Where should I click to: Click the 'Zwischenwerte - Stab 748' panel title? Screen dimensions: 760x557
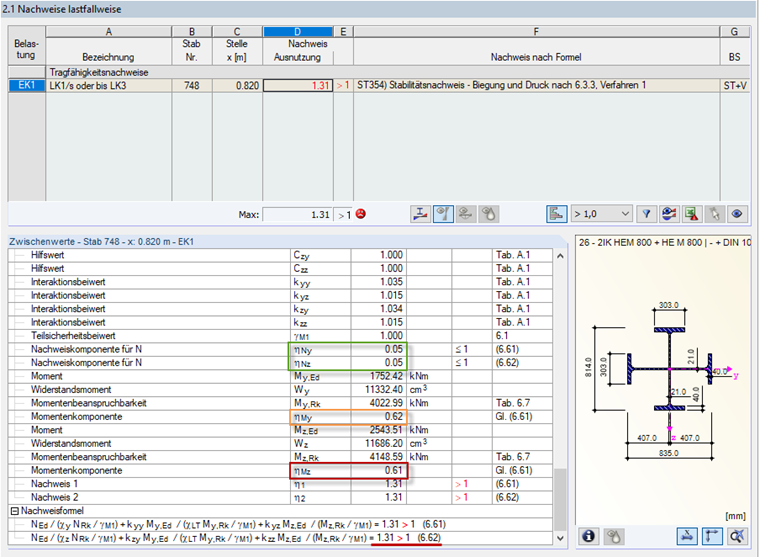click(101, 242)
